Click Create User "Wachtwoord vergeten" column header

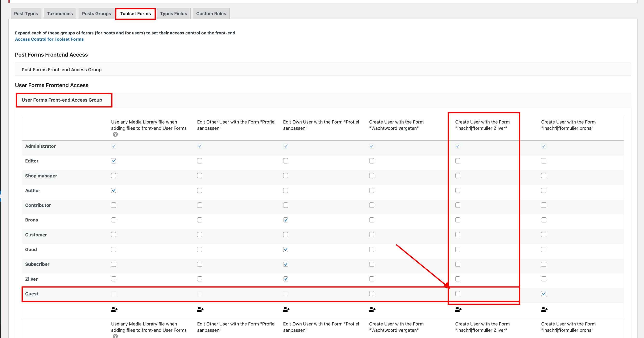(x=396, y=125)
